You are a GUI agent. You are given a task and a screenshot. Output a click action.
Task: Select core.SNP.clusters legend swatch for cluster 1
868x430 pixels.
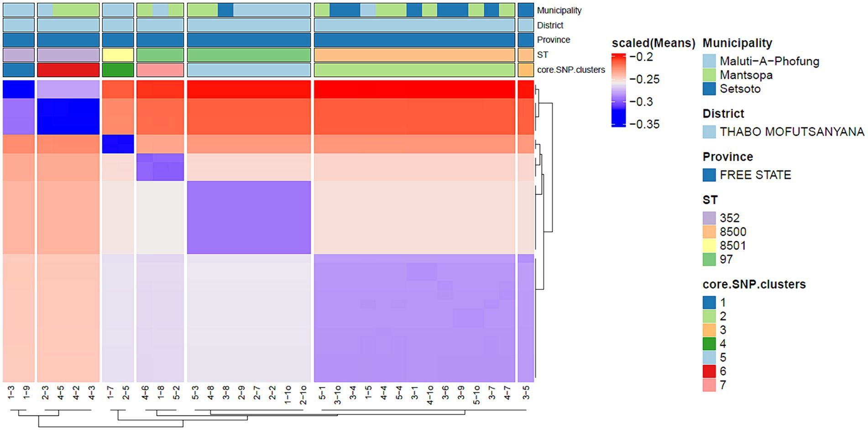709,303
